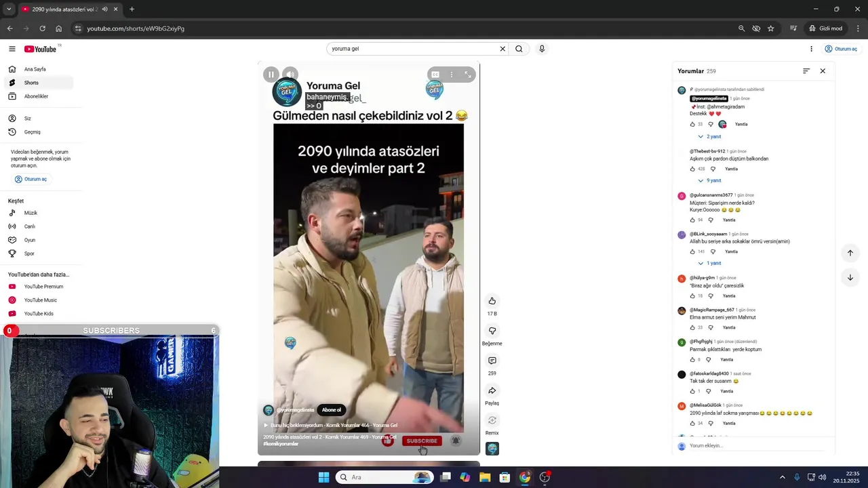Clear the search box text
868x488 pixels.
point(502,49)
